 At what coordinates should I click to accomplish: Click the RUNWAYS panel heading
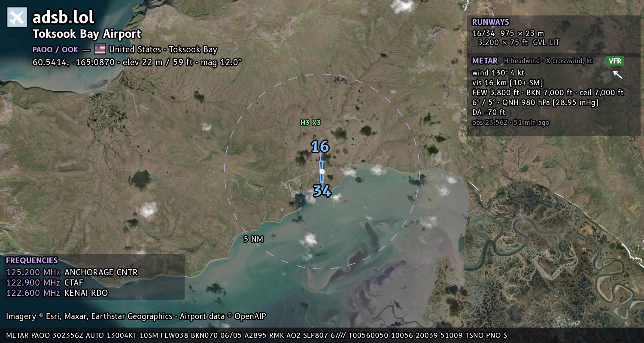pos(490,22)
